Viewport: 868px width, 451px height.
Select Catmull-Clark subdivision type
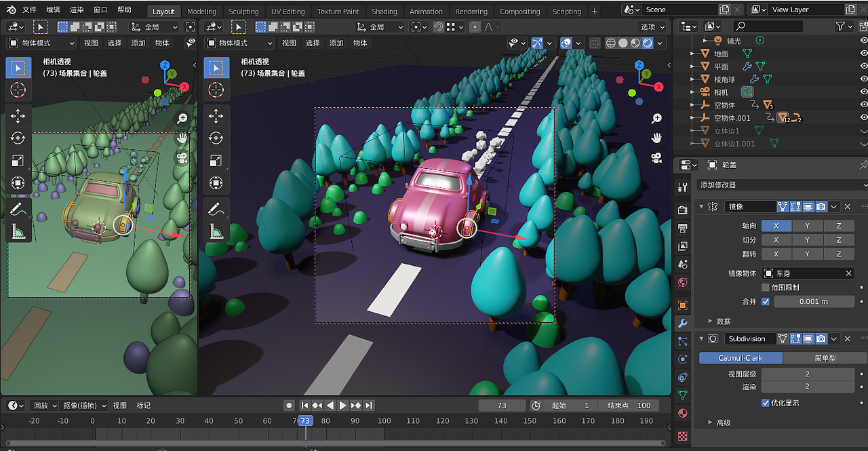point(741,358)
